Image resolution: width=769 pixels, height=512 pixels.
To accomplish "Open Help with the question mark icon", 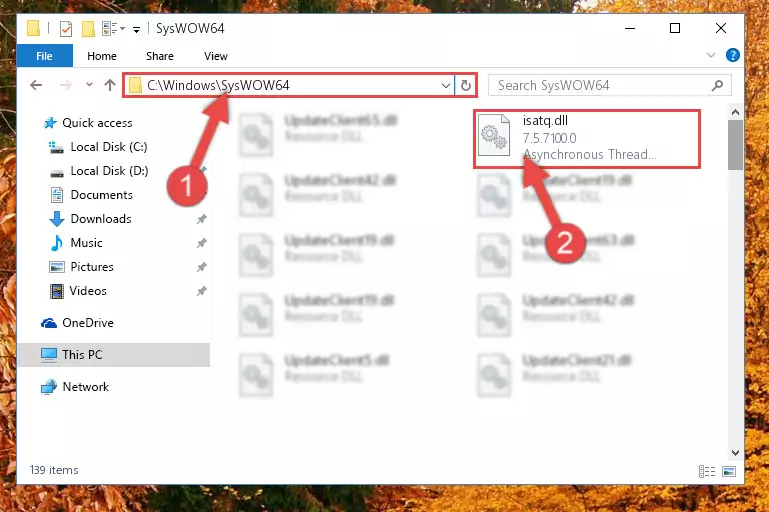I will pyautogui.click(x=733, y=55).
